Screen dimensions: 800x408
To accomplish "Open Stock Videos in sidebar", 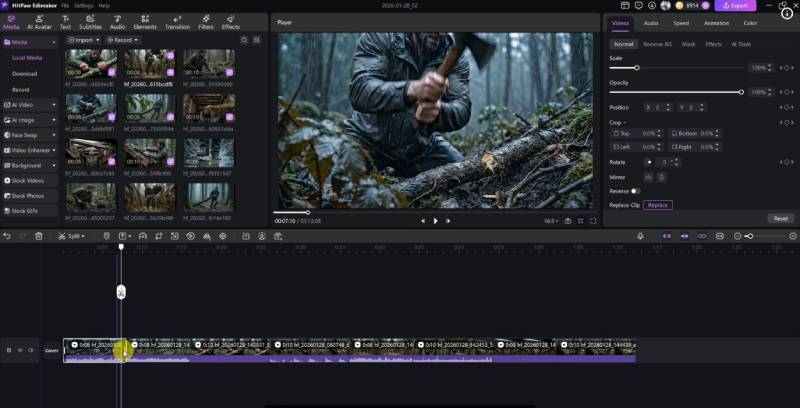I will coord(30,181).
